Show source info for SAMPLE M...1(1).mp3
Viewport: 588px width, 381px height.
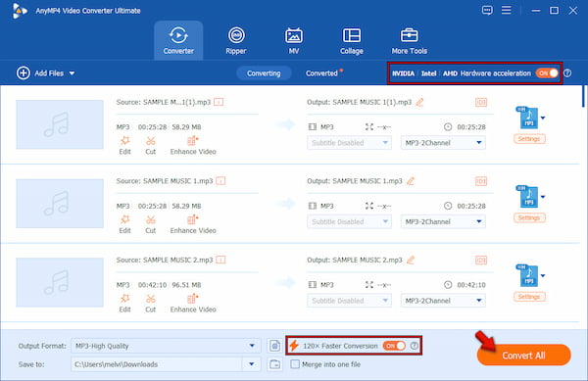tap(219, 102)
